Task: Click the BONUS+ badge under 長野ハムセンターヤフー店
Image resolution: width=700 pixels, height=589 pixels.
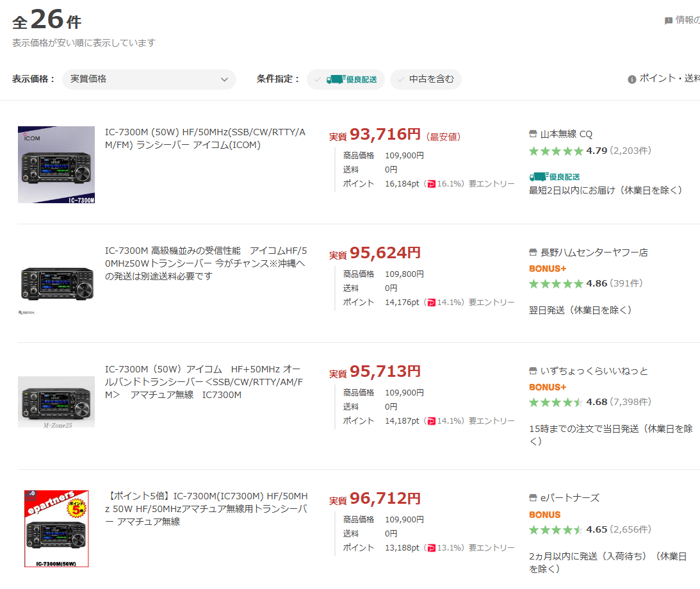Action: tap(548, 269)
